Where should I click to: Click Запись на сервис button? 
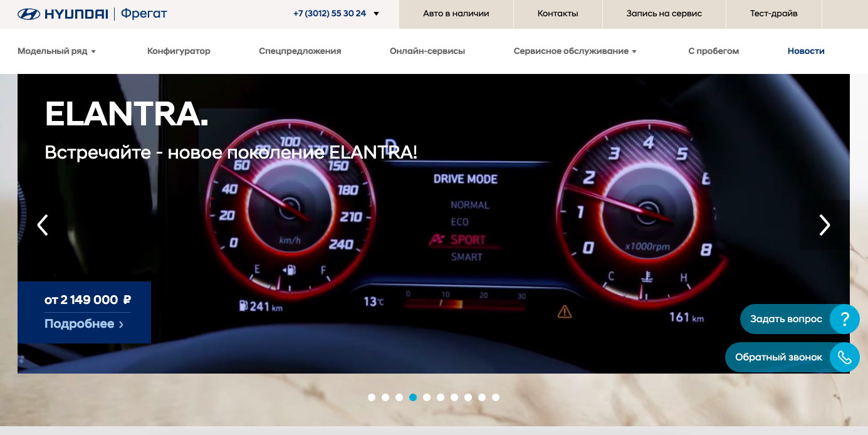[x=664, y=14]
